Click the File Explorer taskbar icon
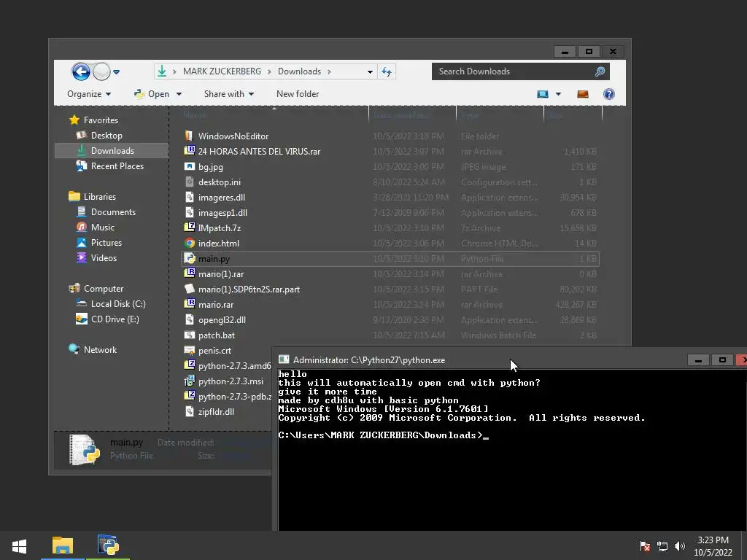The image size is (747, 560). (x=63, y=545)
